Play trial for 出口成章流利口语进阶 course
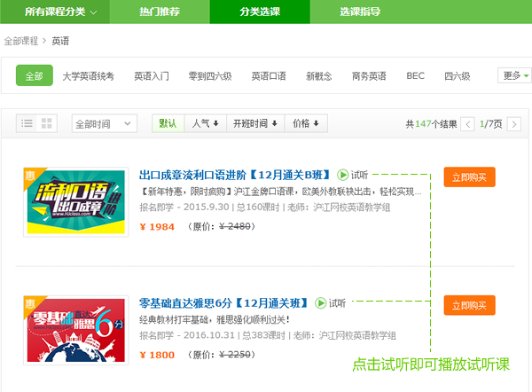 (x=353, y=175)
